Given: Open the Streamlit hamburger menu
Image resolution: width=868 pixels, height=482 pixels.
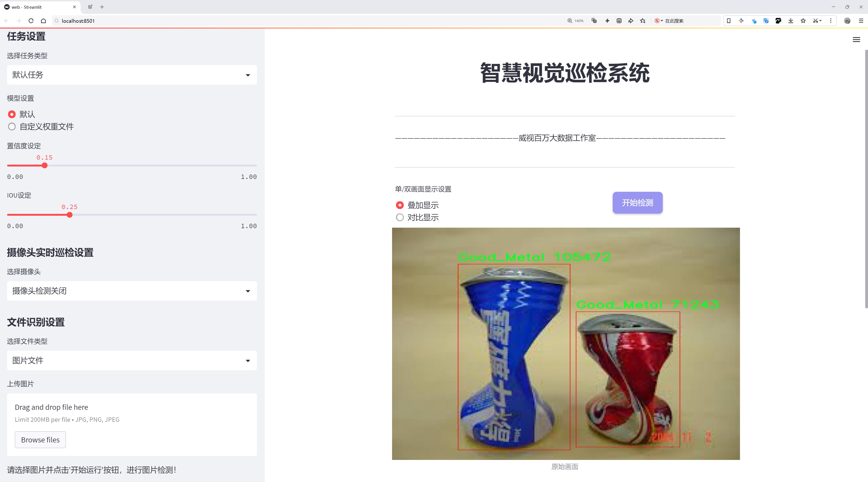Looking at the screenshot, I should coord(856,40).
